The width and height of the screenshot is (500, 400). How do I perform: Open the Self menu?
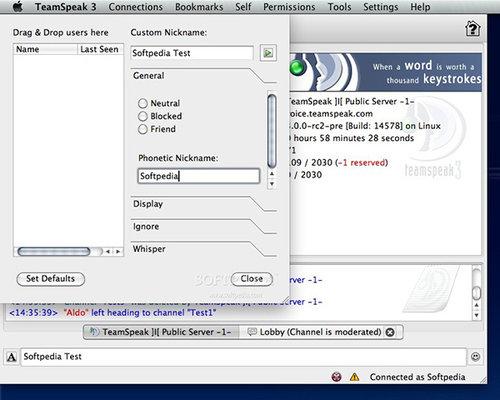pyautogui.click(x=243, y=7)
